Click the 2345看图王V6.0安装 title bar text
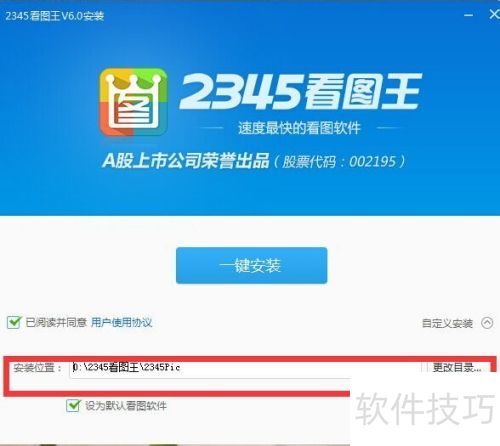The width and height of the screenshot is (500, 446). click(55, 16)
